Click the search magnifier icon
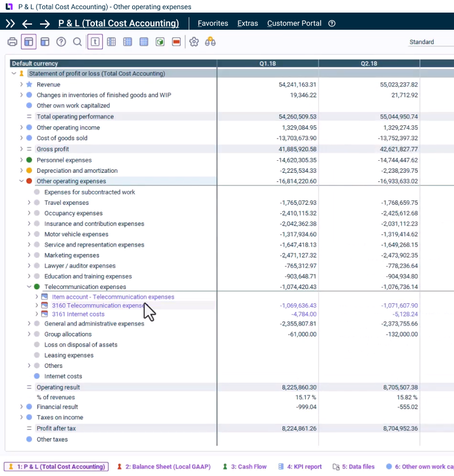Viewport: 454px width, 476px height. pos(77,42)
